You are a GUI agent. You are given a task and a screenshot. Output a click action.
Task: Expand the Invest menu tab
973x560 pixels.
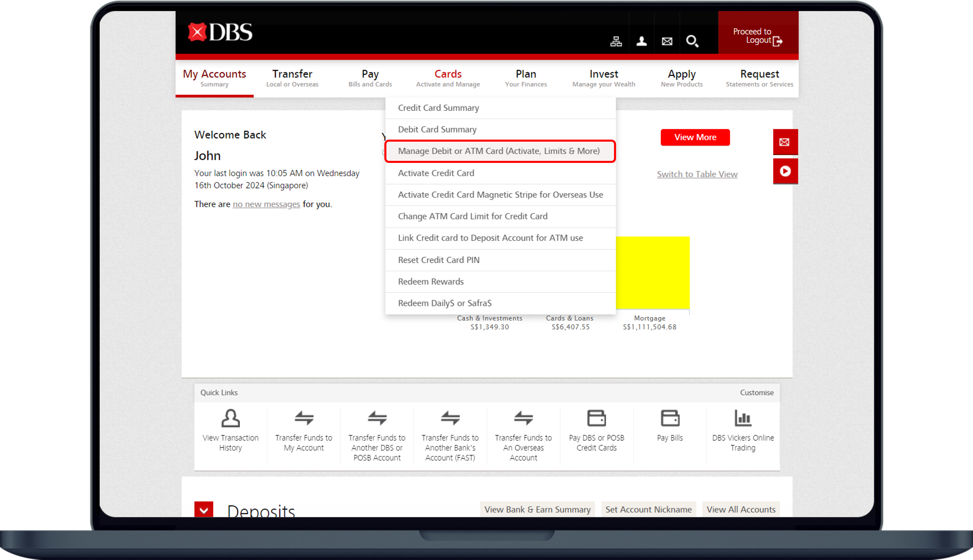604,78
